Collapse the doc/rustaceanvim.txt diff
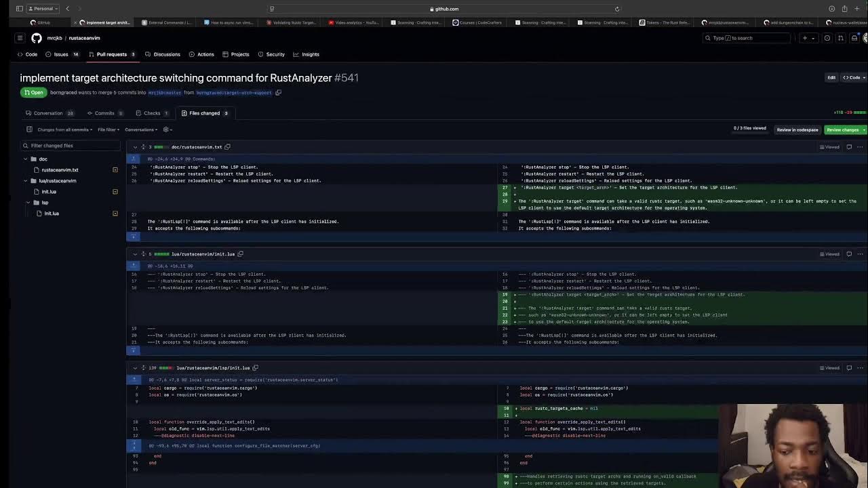The width and height of the screenshot is (868, 488). coord(135,146)
